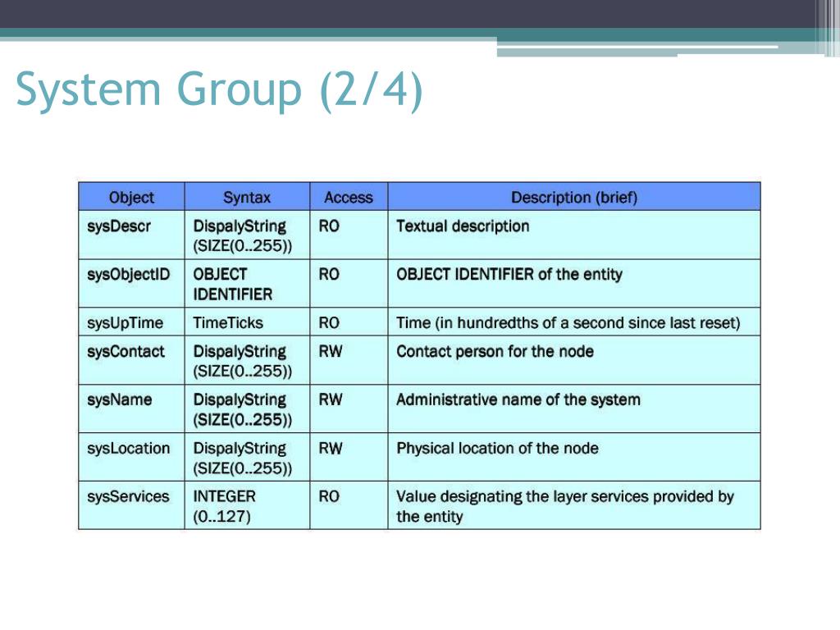Screen dimensions: 840x630
Task: Select the sysContact object cell
Action: click(x=131, y=361)
